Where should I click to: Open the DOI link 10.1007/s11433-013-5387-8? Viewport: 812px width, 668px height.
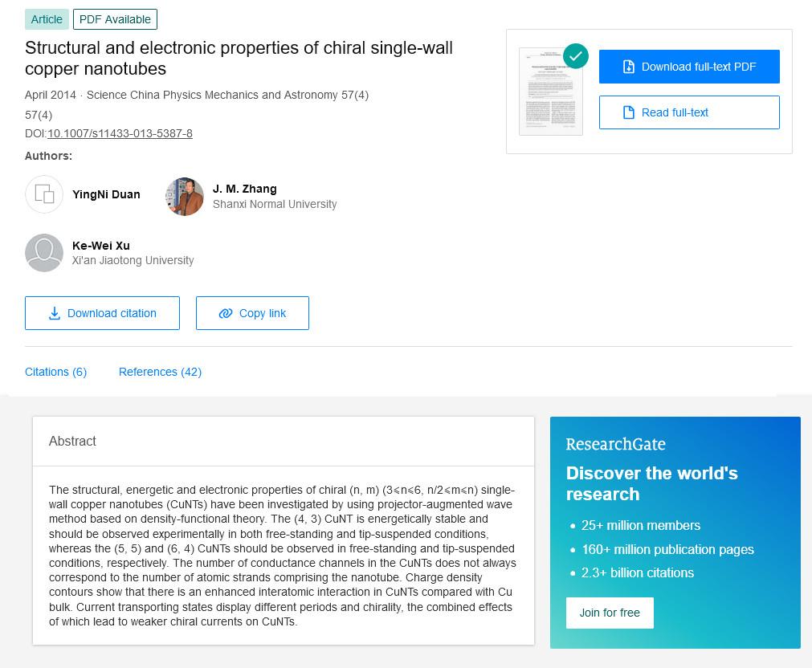(x=120, y=133)
